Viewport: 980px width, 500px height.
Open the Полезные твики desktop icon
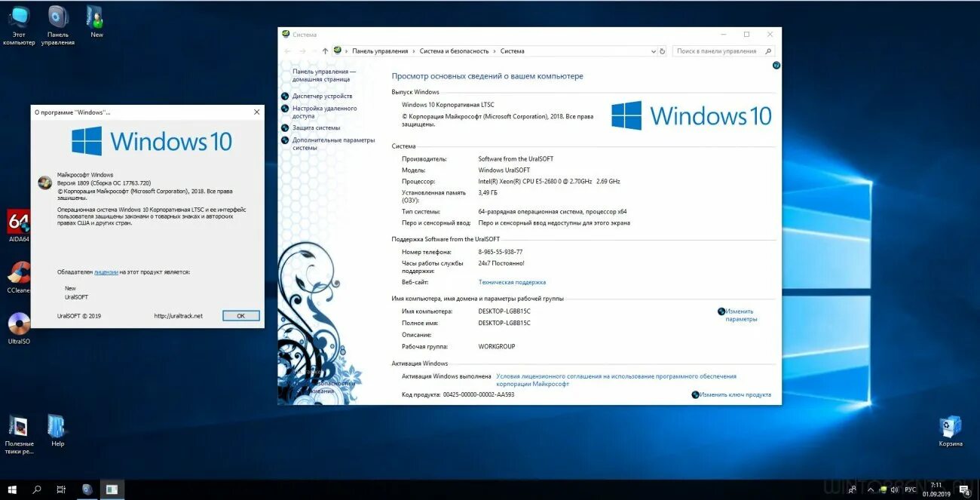[x=19, y=434]
